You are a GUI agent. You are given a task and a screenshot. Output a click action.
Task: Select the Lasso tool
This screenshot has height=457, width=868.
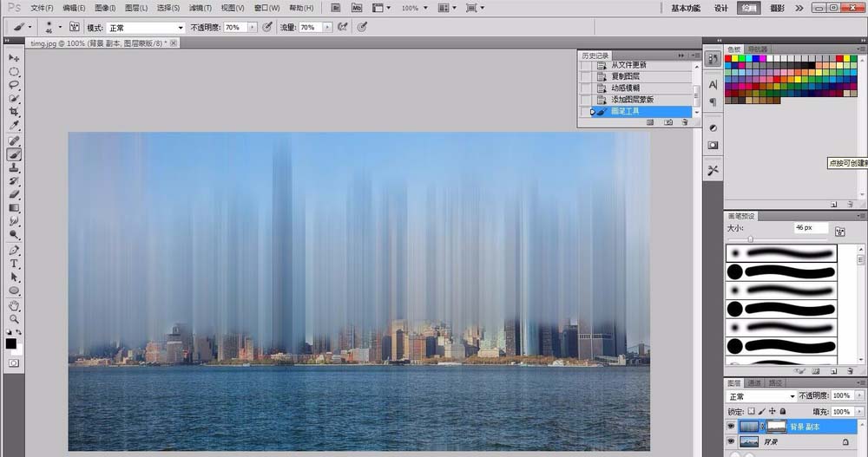point(14,85)
